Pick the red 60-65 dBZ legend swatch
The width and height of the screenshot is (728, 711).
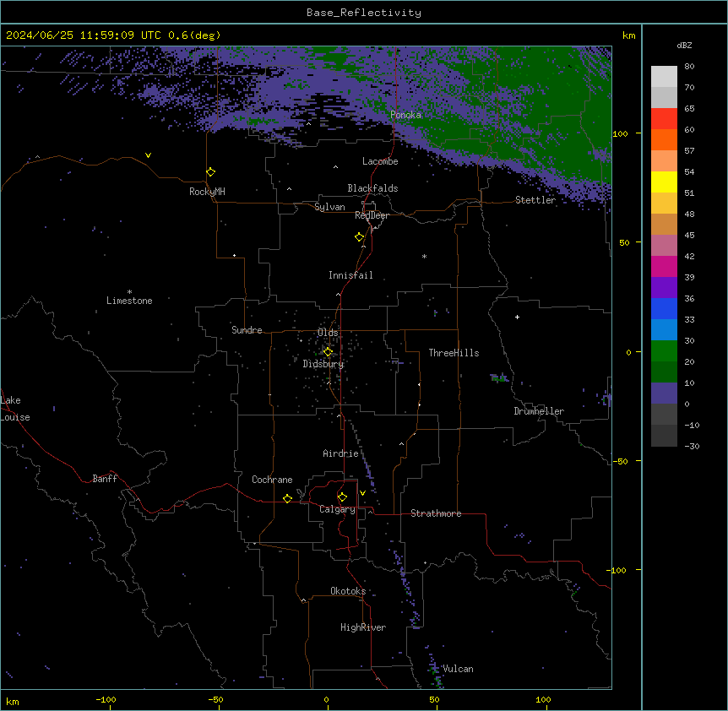pyautogui.click(x=664, y=119)
